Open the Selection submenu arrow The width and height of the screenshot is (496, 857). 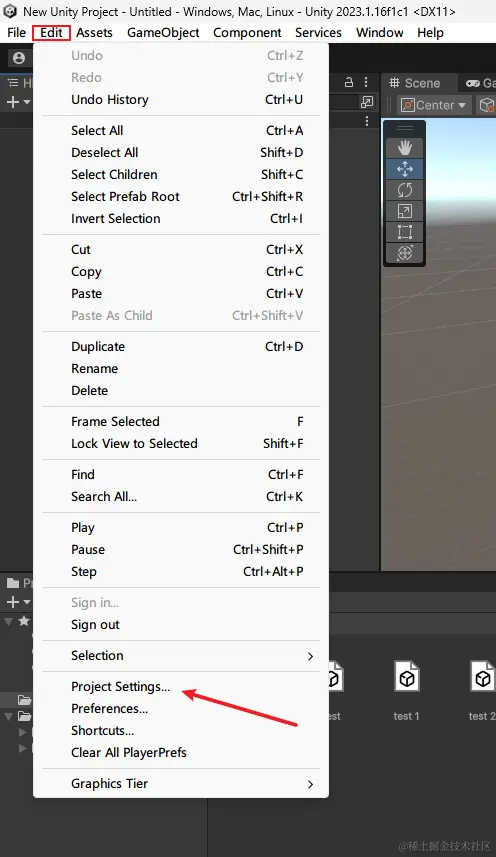(x=310, y=656)
